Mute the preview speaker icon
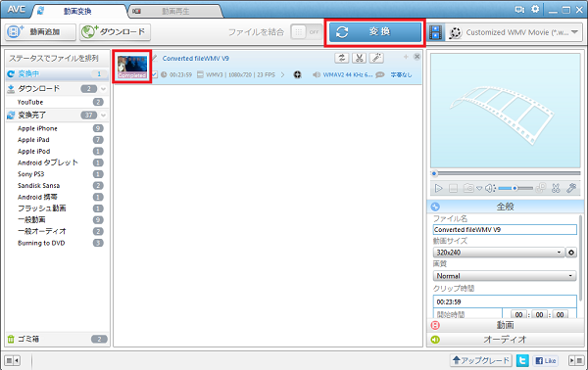Viewport: 588px width, 370px height. tap(490, 188)
